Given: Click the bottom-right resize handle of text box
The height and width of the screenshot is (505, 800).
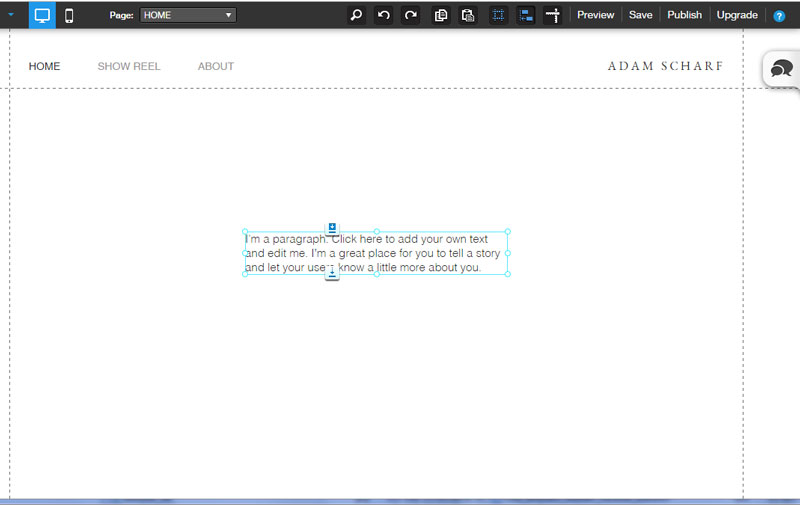Looking at the screenshot, I should pos(508,274).
